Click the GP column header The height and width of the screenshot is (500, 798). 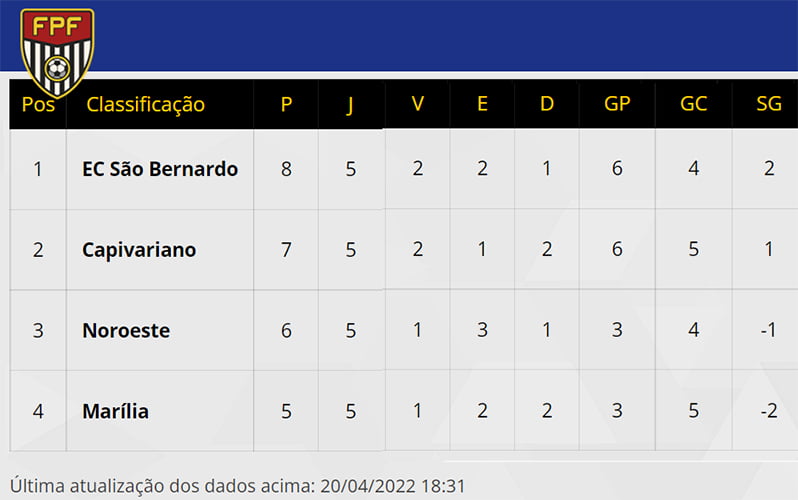click(617, 104)
